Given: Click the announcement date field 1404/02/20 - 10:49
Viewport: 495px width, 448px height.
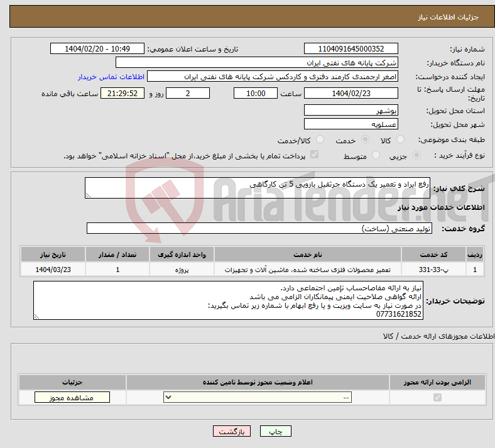Looking at the screenshot, I should pos(97,48).
